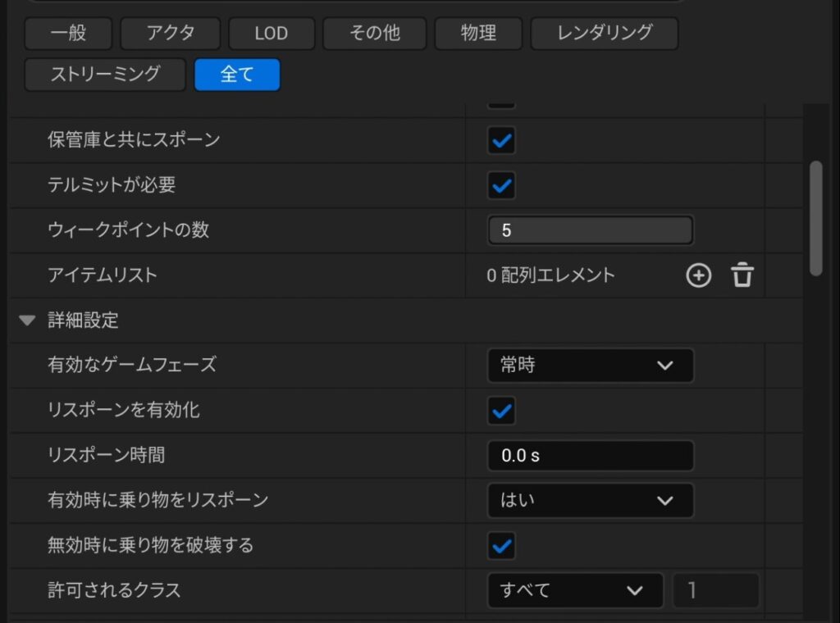Disable the リスポーンを有効化 checkbox
This screenshot has height=623, width=840.
[x=501, y=410]
